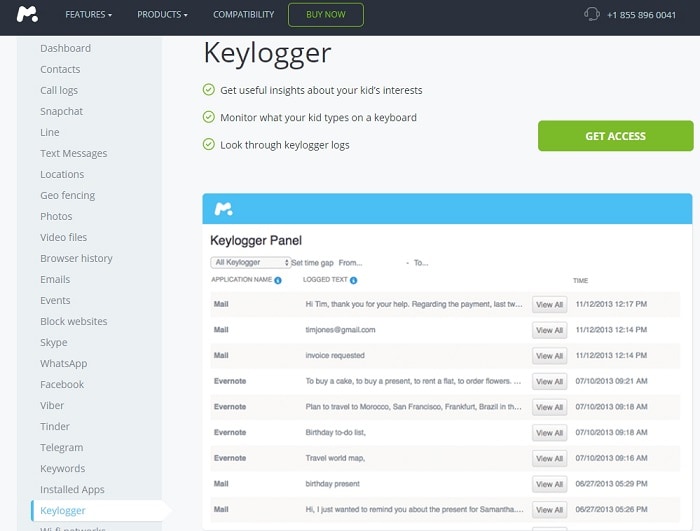
Task: Click the logo in the blue panel header
Action: [x=224, y=208]
